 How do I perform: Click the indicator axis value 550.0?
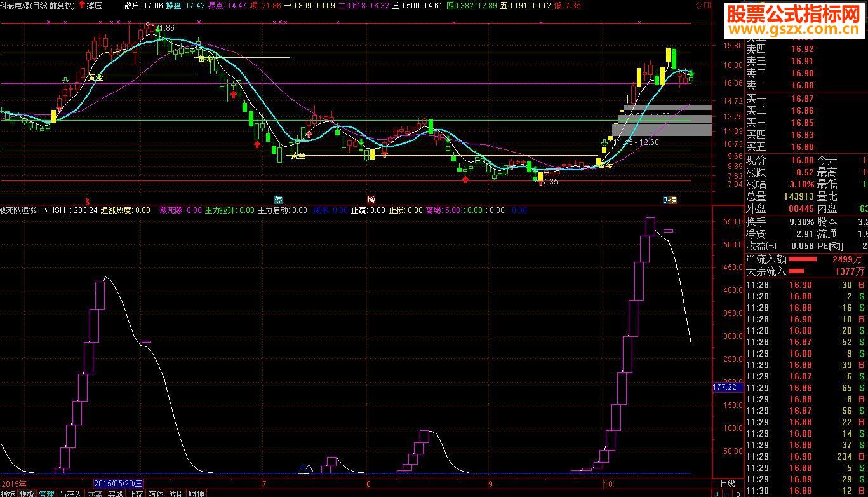click(x=733, y=222)
